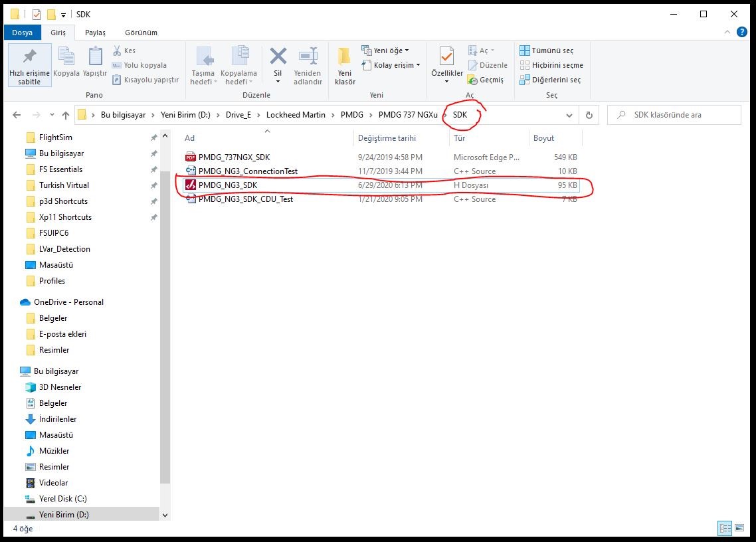This screenshot has width=756, height=542.
Task: Select Yolu kopyala in the ribbon
Action: 139,65
